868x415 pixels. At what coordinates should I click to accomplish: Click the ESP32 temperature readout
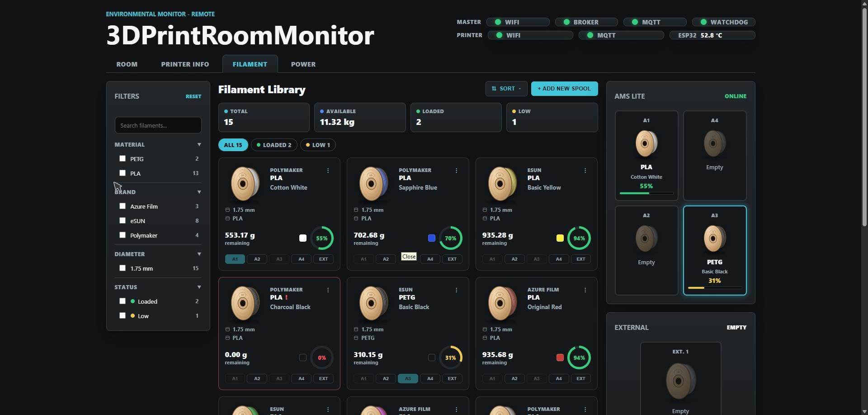(712, 35)
